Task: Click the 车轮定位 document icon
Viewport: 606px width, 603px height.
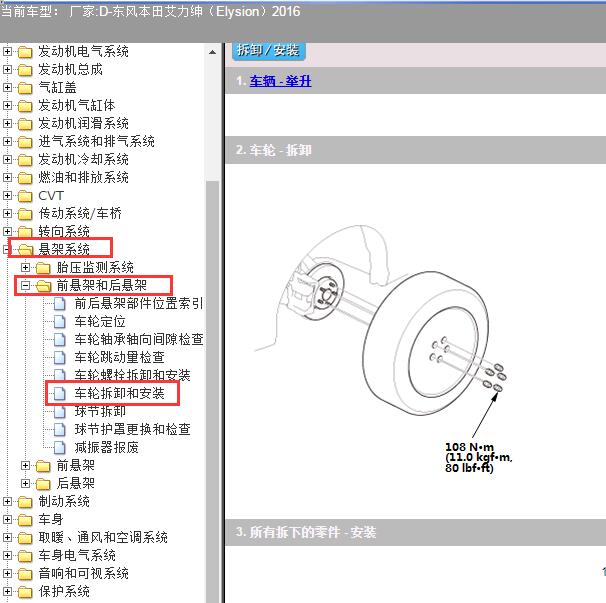Action: [x=60, y=322]
